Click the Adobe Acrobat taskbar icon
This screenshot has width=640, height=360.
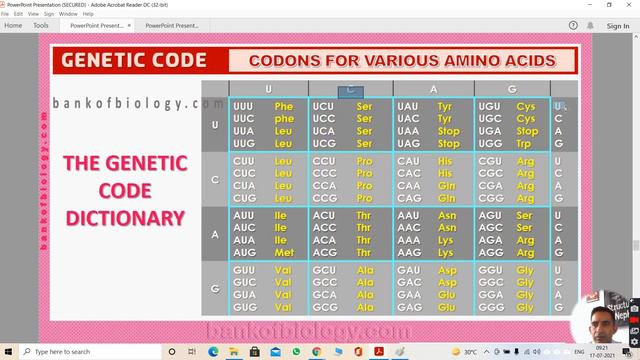379,351
